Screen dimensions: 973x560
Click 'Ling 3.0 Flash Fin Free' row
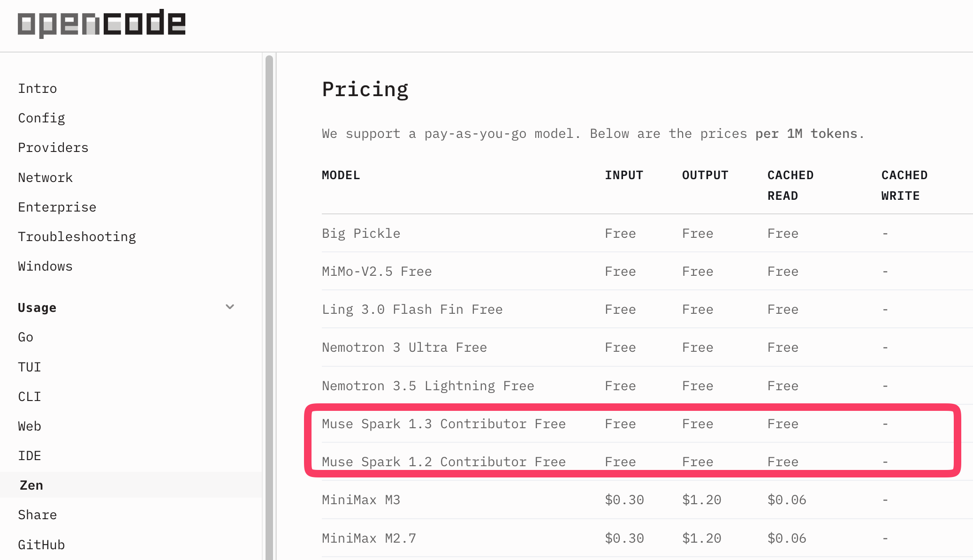647,309
